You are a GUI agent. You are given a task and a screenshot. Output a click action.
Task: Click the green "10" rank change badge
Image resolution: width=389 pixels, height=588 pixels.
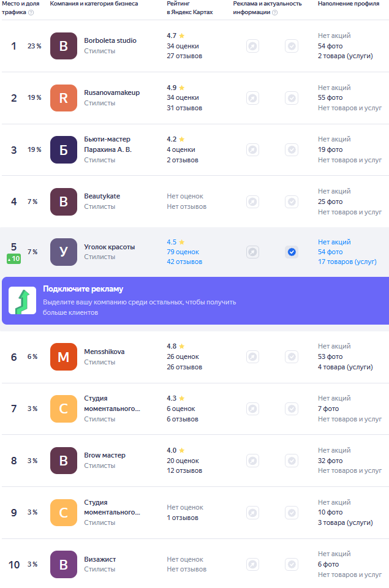(x=14, y=258)
